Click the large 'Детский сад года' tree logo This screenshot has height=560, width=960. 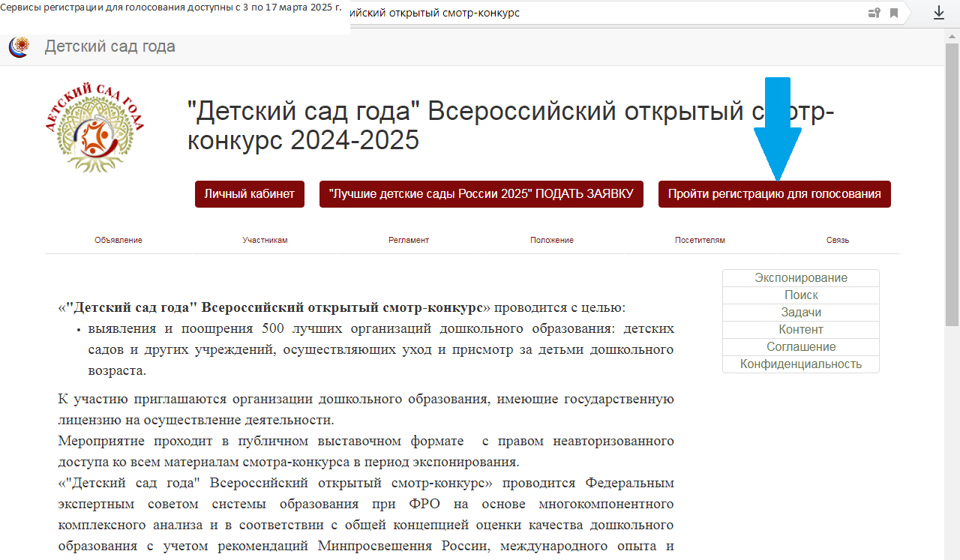coord(94,126)
